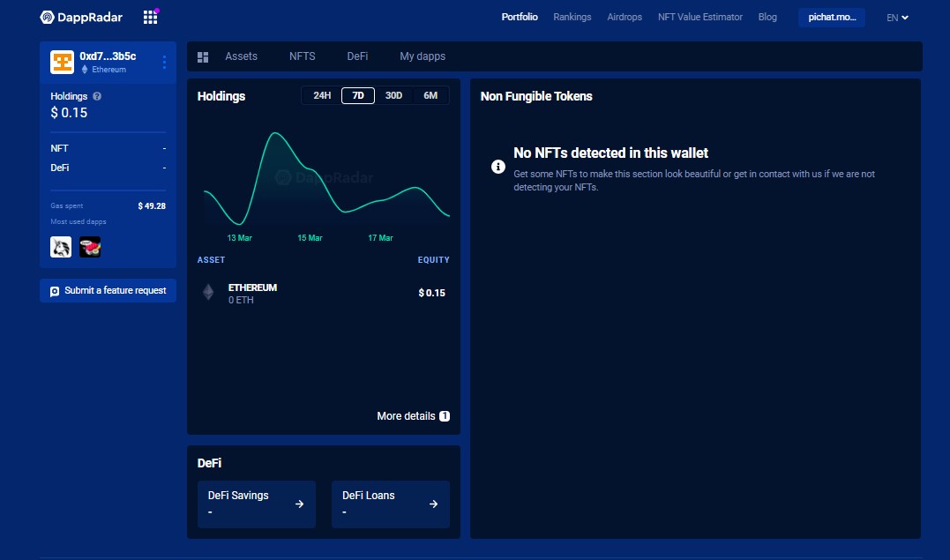Viewport: 950px width, 560px height.
Task: Click the 17 Mar chart date label
Action: tap(380, 238)
